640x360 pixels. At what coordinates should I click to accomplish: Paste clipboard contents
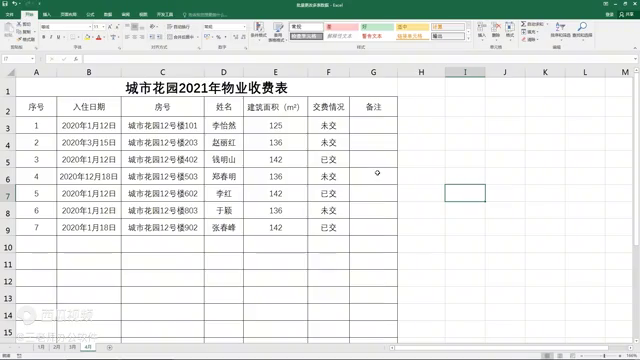[8, 30]
